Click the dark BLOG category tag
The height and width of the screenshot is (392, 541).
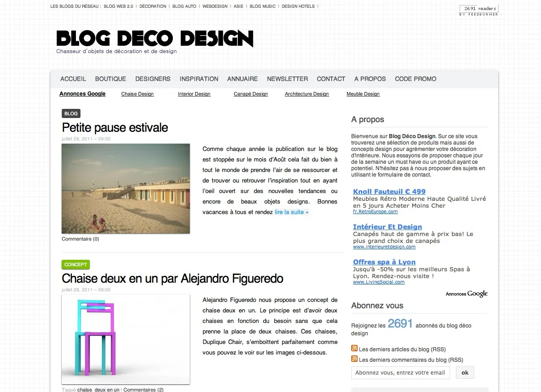point(71,113)
